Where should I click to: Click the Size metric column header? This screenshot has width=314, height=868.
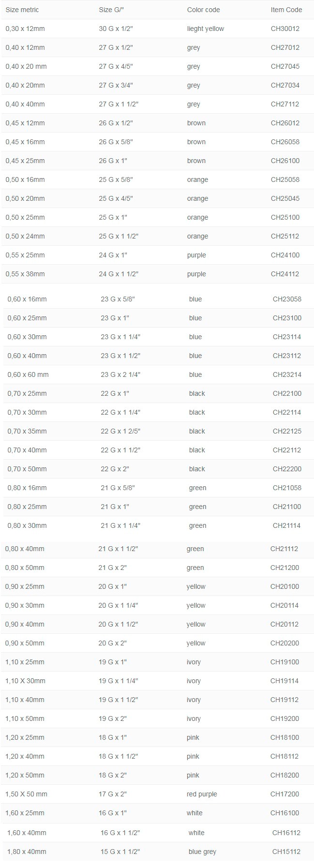pyautogui.click(x=22, y=10)
